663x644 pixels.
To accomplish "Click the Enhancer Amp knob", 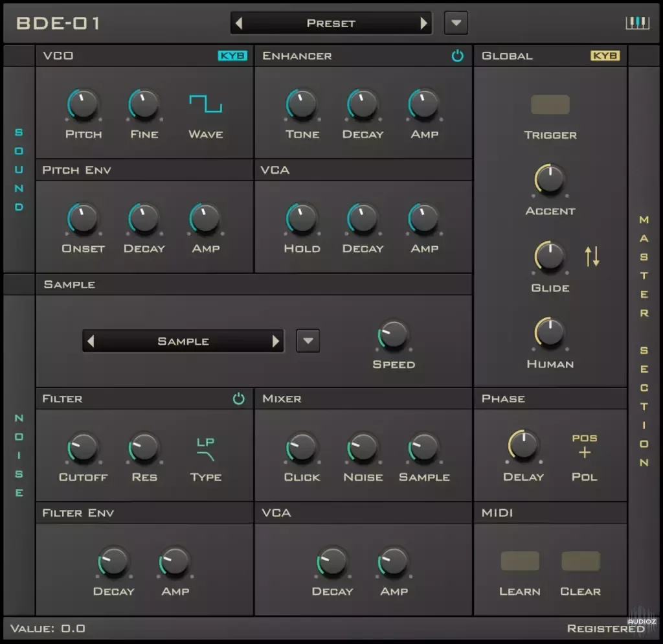I will (x=423, y=104).
